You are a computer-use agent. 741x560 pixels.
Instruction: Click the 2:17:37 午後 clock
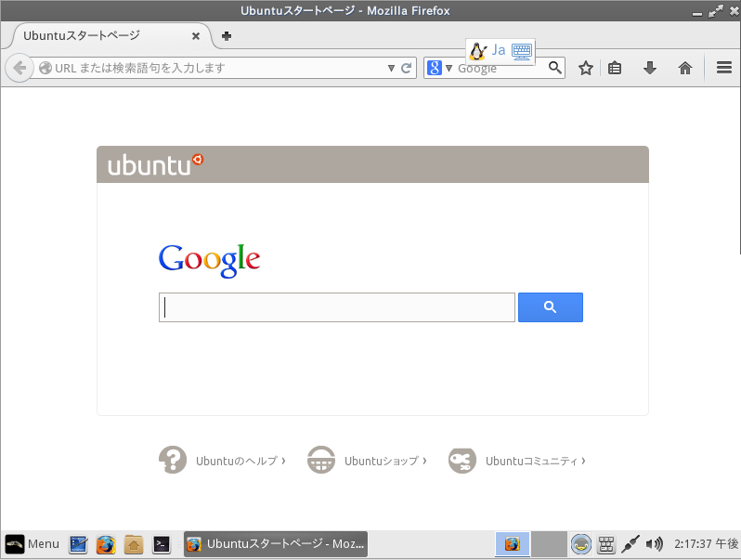coord(706,544)
